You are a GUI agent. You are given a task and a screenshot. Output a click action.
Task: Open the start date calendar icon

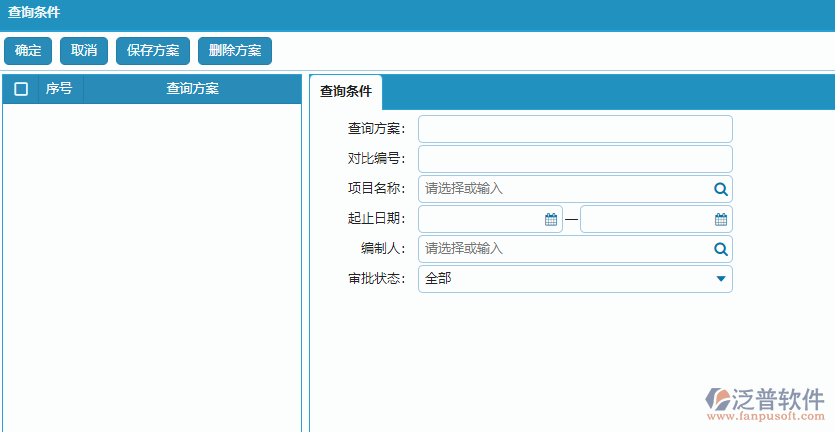click(x=551, y=219)
